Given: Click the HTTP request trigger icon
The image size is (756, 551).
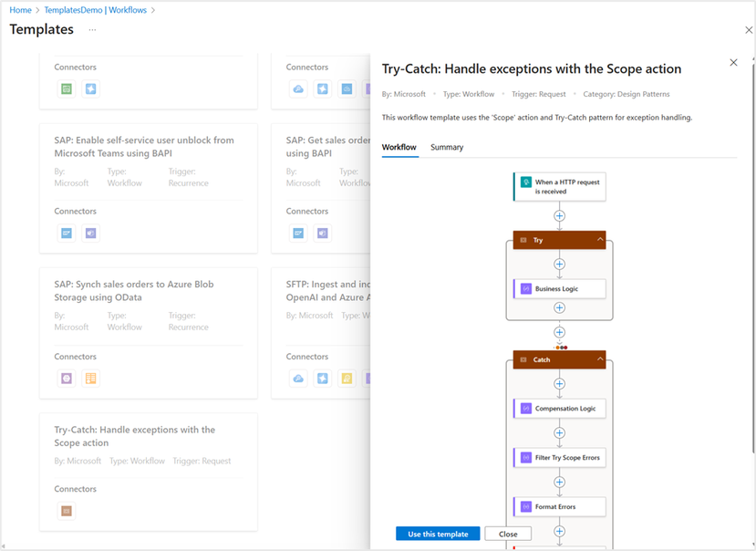Looking at the screenshot, I should click(526, 182).
